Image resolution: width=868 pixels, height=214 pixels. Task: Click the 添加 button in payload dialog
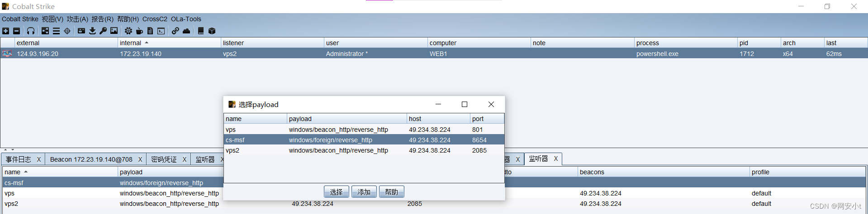point(364,192)
